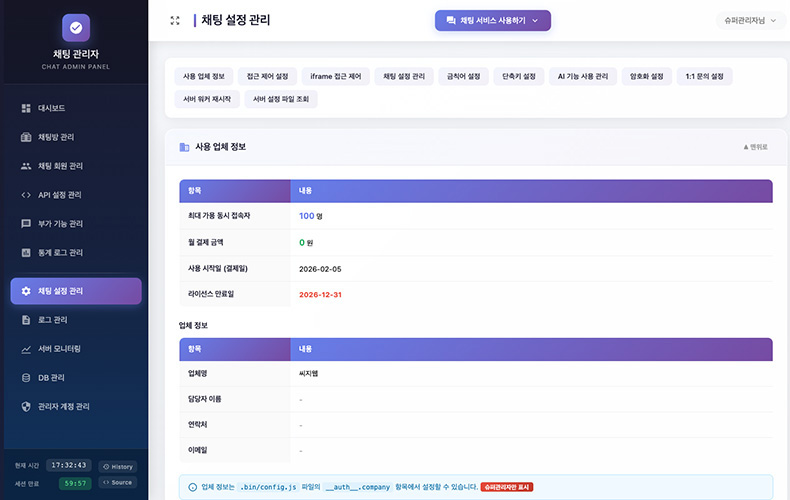The image size is (790, 500).
Task: Click the info icon in the notice box
Action: pyautogui.click(x=192, y=487)
